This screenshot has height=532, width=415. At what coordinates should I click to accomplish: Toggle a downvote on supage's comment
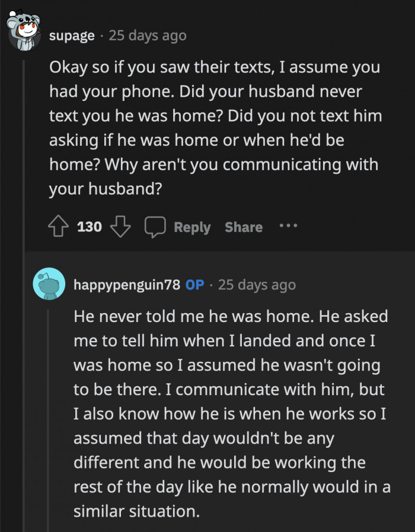coord(120,226)
